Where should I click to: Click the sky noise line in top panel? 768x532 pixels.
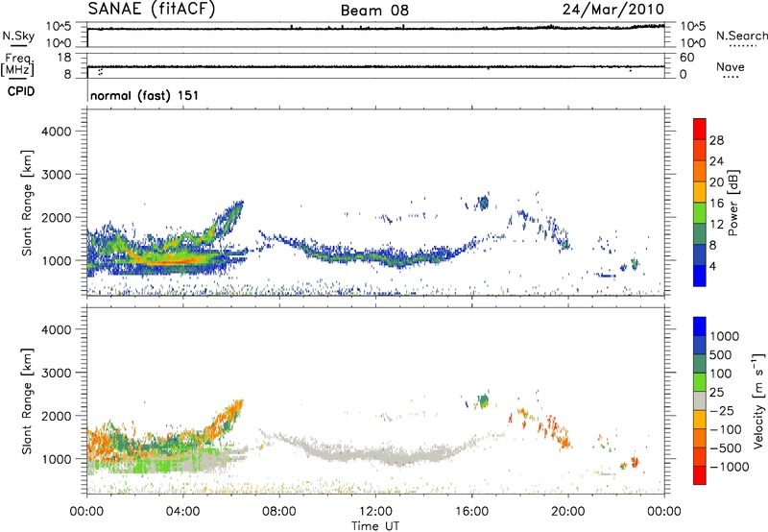click(x=375, y=29)
